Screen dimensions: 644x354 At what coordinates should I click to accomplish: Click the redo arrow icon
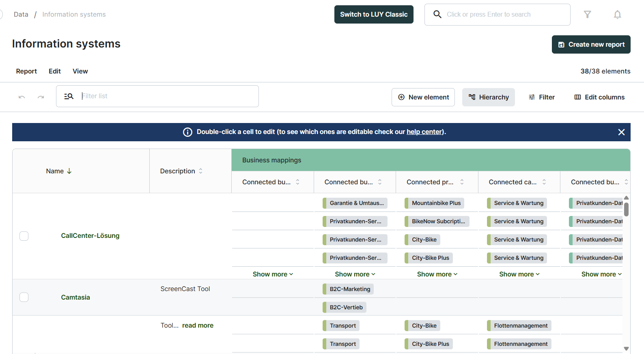(x=41, y=97)
